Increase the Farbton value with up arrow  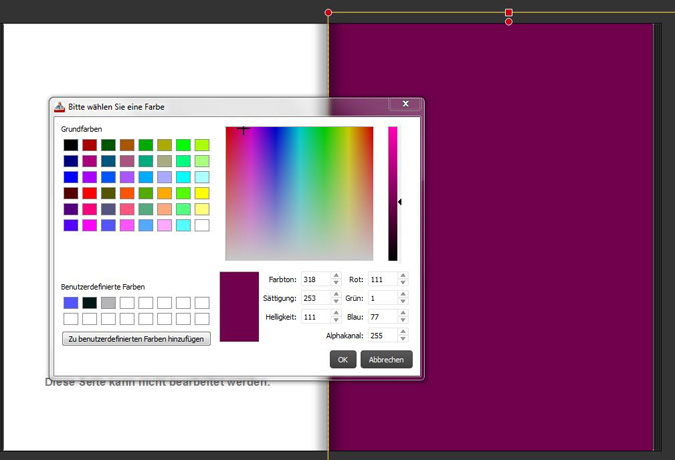pos(336,276)
